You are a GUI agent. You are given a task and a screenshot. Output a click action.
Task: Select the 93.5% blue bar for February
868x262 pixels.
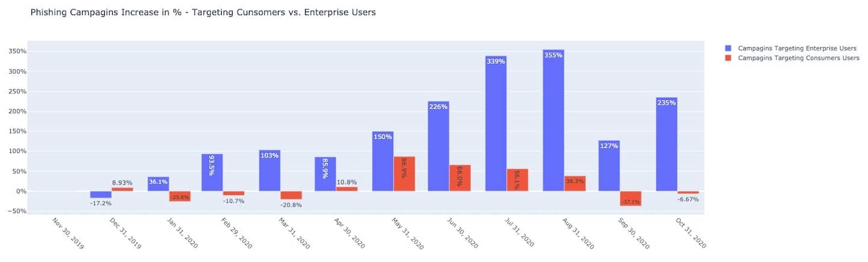click(x=212, y=173)
